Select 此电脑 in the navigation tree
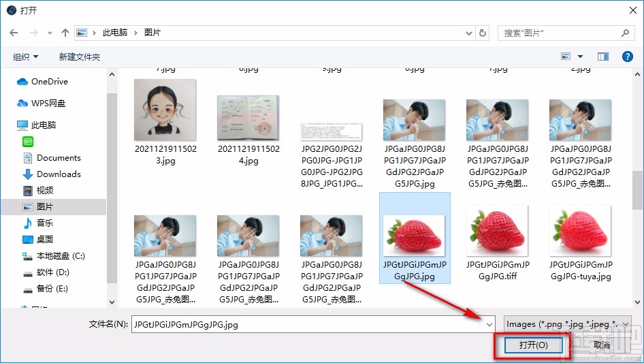Image resolution: width=644 pixels, height=363 pixels. click(x=37, y=125)
